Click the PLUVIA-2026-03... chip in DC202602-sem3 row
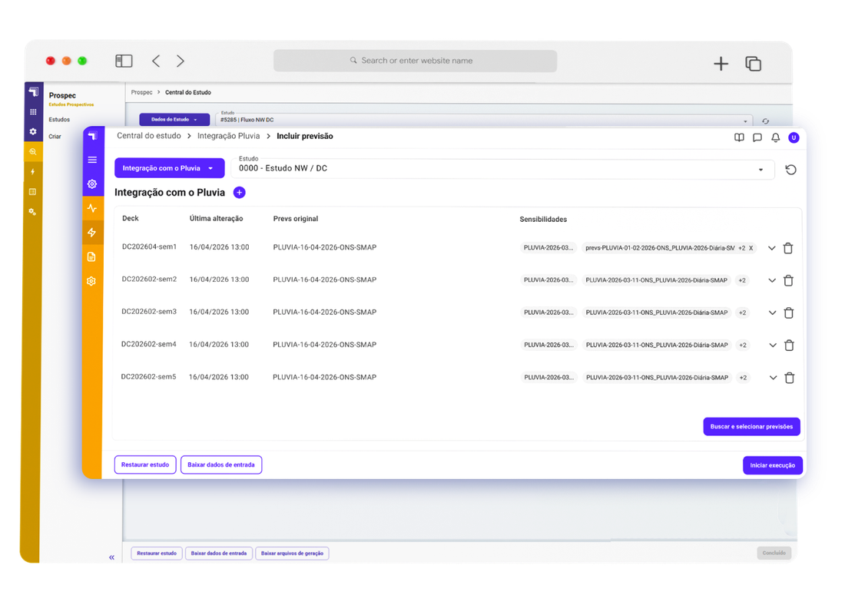This screenshot has height=605, width=868. tap(548, 312)
